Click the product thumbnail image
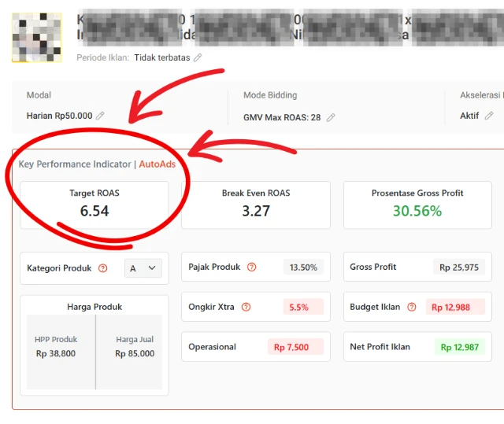 37,37
